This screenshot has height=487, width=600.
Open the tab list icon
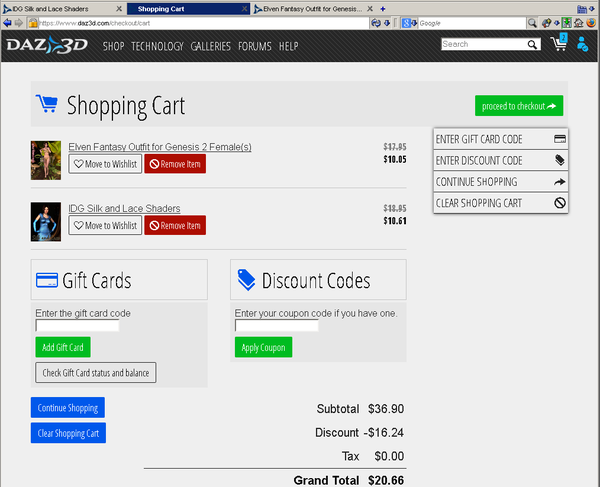click(x=582, y=9)
